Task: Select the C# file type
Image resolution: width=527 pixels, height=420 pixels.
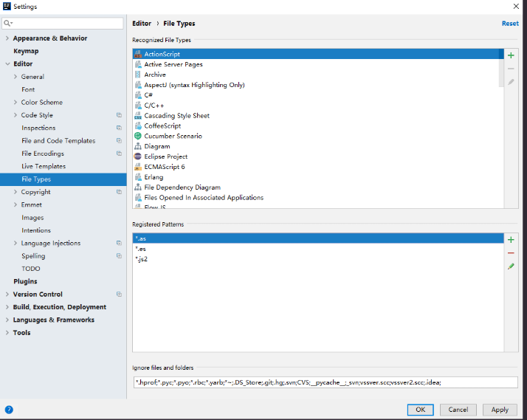Action: (318, 94)
